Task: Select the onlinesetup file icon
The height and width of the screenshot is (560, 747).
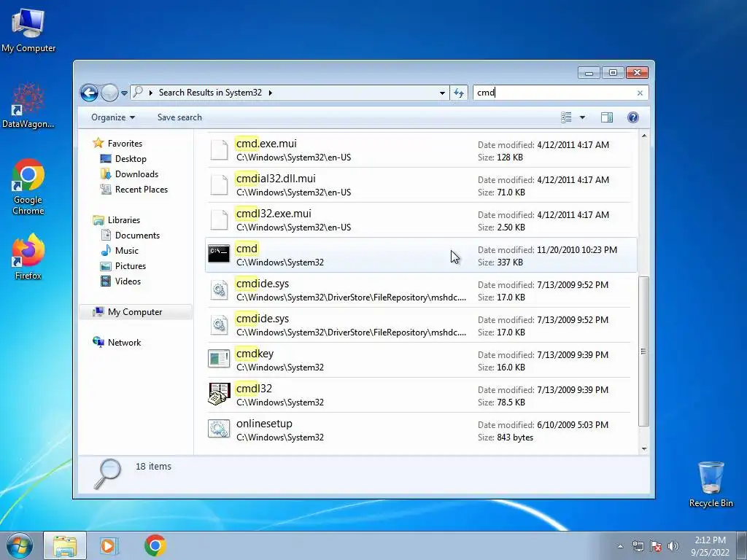Action: pyautogui.click(x=219, y=429)
